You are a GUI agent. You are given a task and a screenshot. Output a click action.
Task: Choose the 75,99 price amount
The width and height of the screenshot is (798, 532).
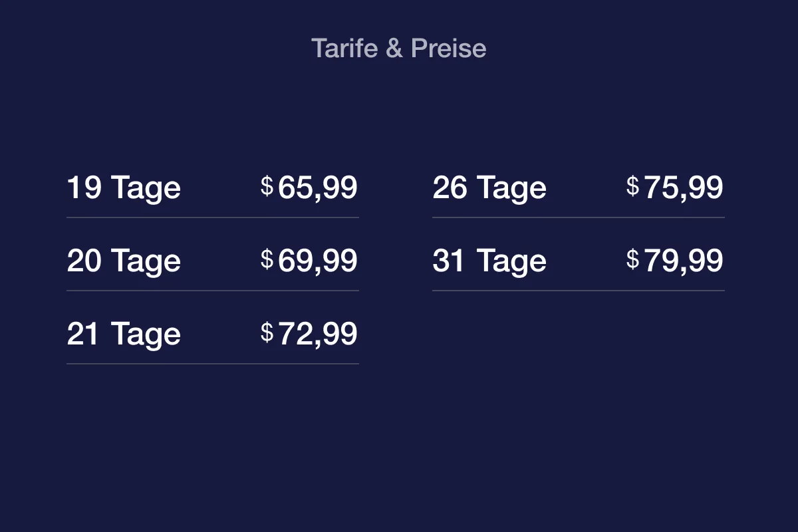684,188
